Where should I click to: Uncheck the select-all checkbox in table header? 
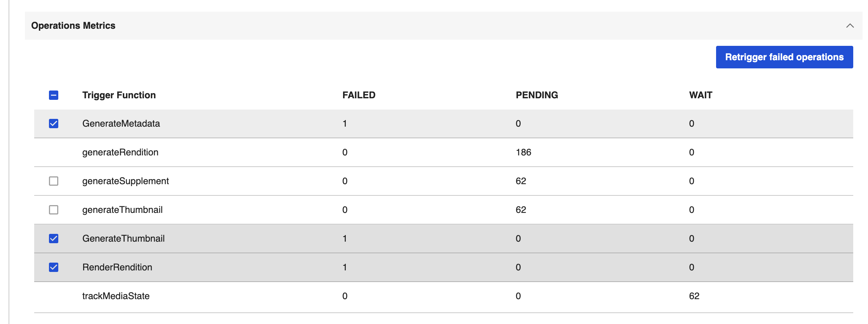pos(54,94)
